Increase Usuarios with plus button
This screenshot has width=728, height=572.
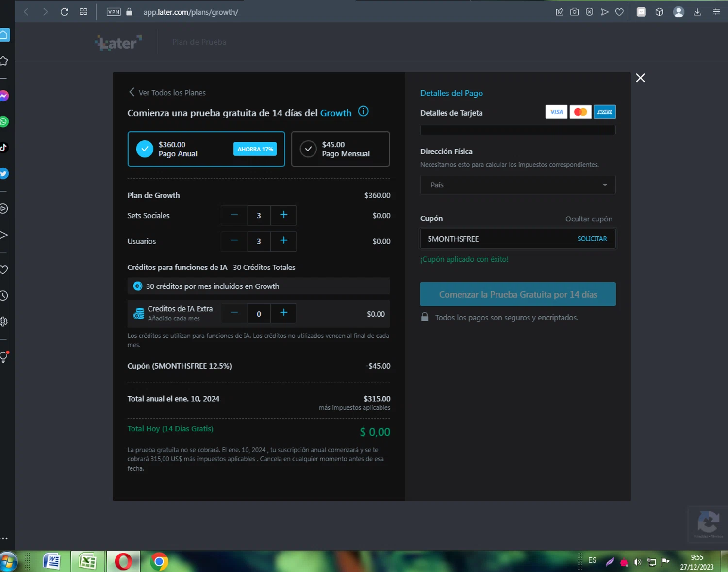(x=283, y=241)
